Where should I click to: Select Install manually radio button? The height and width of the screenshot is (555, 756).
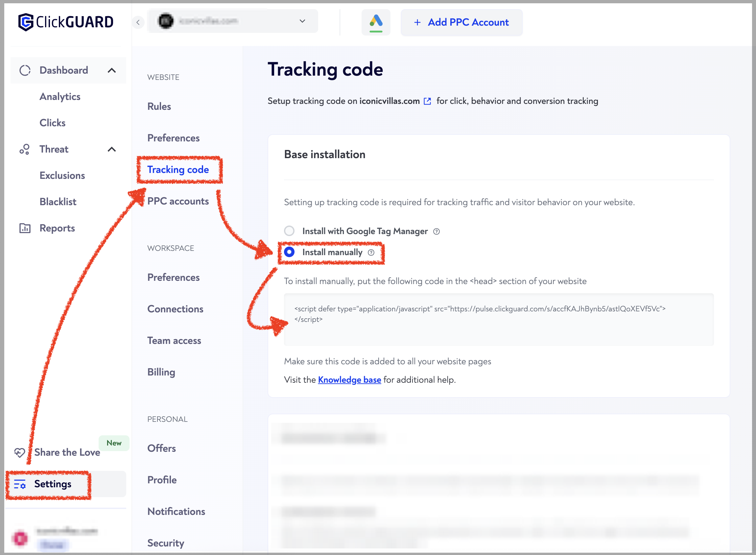pyautogui.click(x=289, y=252)
